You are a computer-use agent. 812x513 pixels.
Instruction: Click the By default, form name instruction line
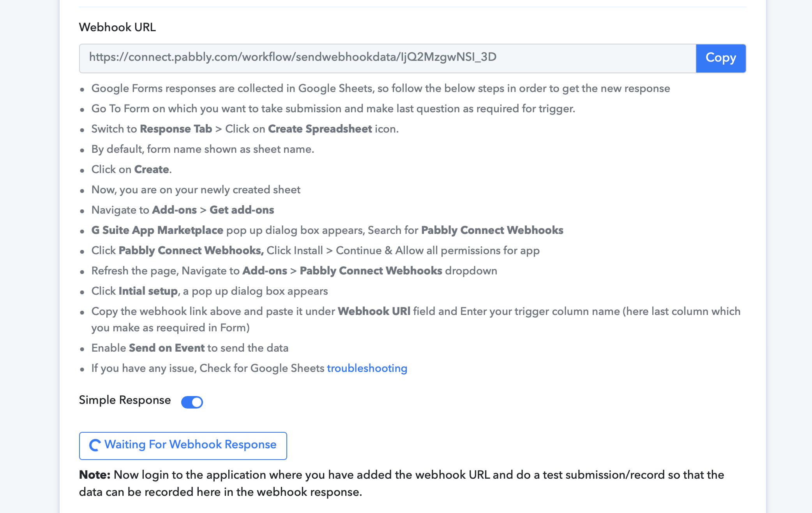(203, 149)
